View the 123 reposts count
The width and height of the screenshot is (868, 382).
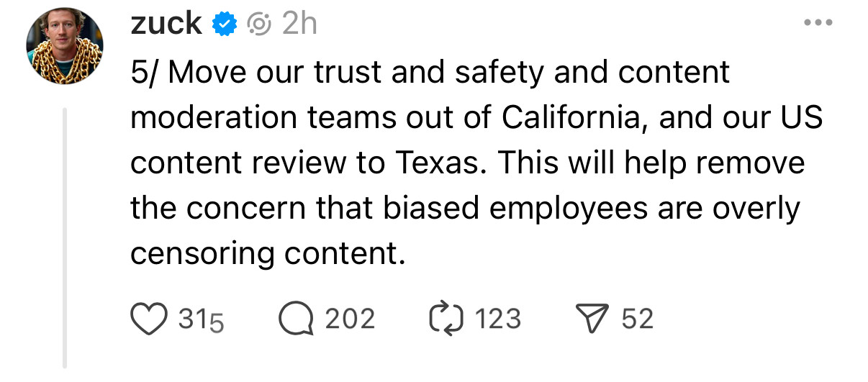tap(498, 319)
